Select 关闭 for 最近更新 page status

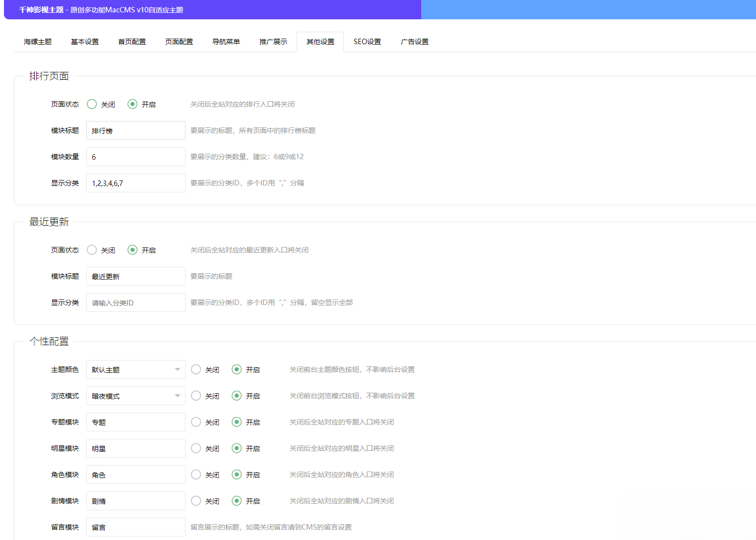(x=92, y=250)
